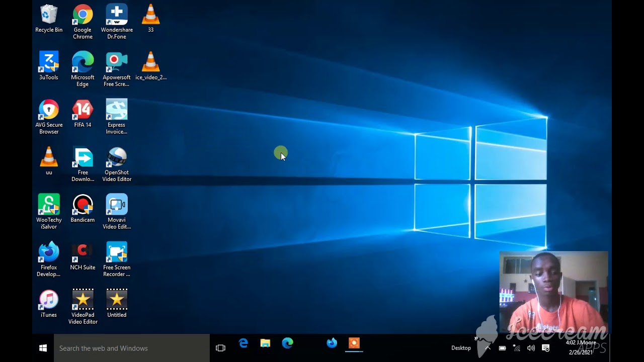Select the Wondershare Dr.Fone shortcut
Viewport: 644px width, 362px height.
click(x=117, y=22)
